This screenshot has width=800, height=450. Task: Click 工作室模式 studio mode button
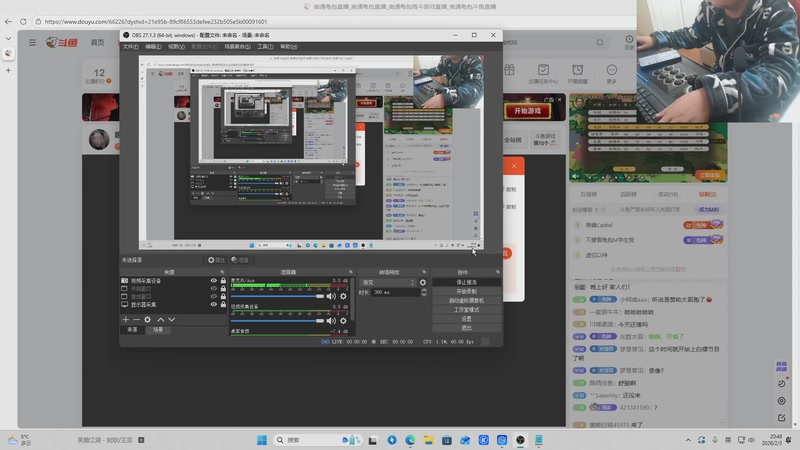tap(466, 310)
